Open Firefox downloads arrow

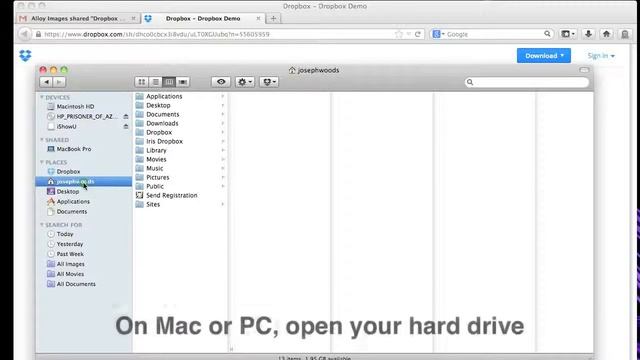588,34
